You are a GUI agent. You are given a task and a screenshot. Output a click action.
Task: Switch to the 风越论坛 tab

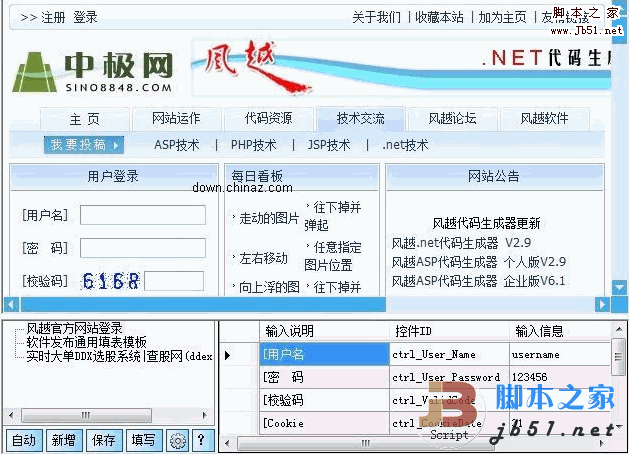click(452, 119)
